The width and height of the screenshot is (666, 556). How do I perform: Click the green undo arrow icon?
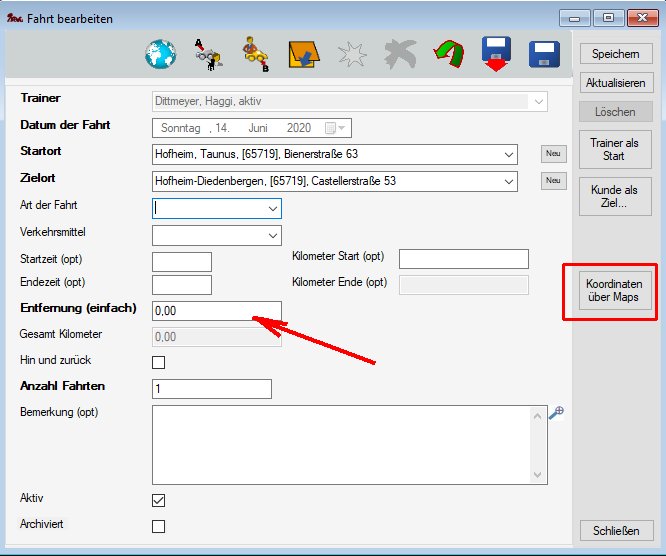[x=449, y=54]
